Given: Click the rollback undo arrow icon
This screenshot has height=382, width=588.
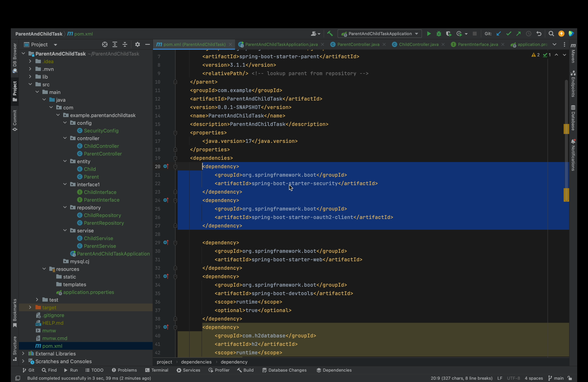Looking at the screenshot, I should pos(539,34).
